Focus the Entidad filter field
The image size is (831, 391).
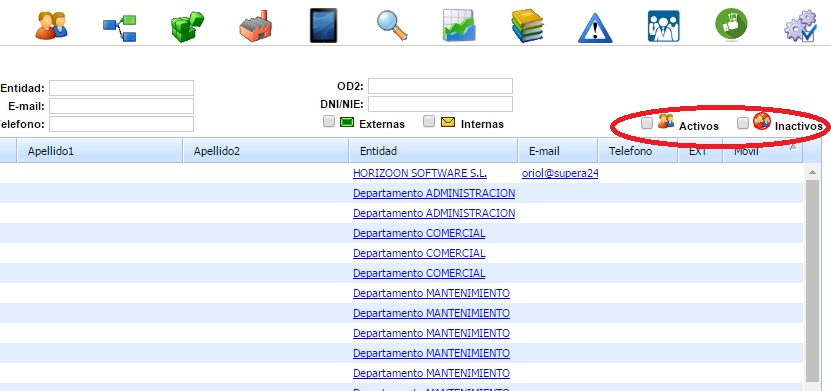click(x=121, y=88)
